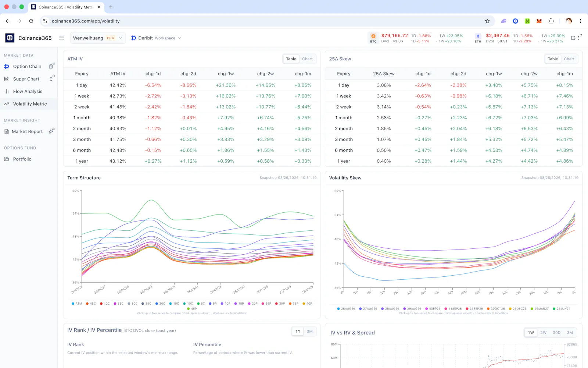Click the blue circle extension icon

(x=516, y=21)
